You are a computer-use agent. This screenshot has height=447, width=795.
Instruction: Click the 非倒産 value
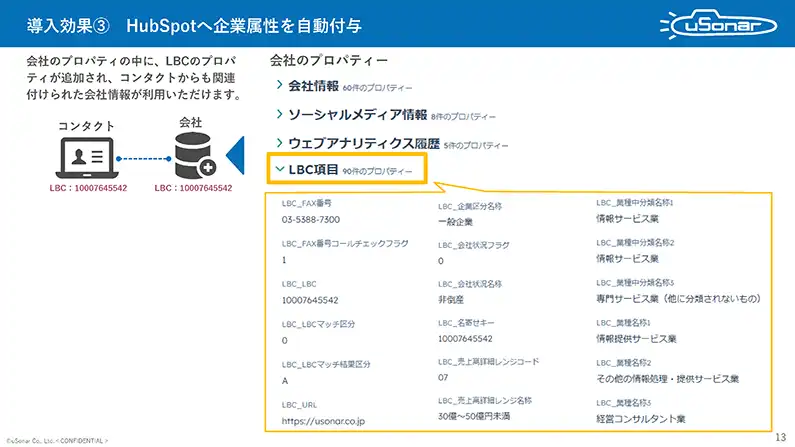(451, 300)
